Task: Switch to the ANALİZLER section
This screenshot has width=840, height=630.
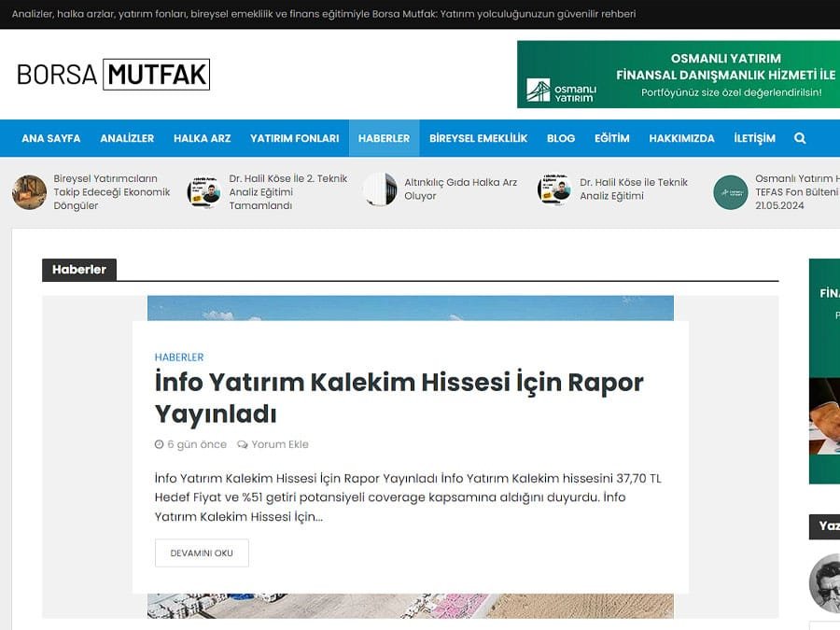Action: coord(128,137)
